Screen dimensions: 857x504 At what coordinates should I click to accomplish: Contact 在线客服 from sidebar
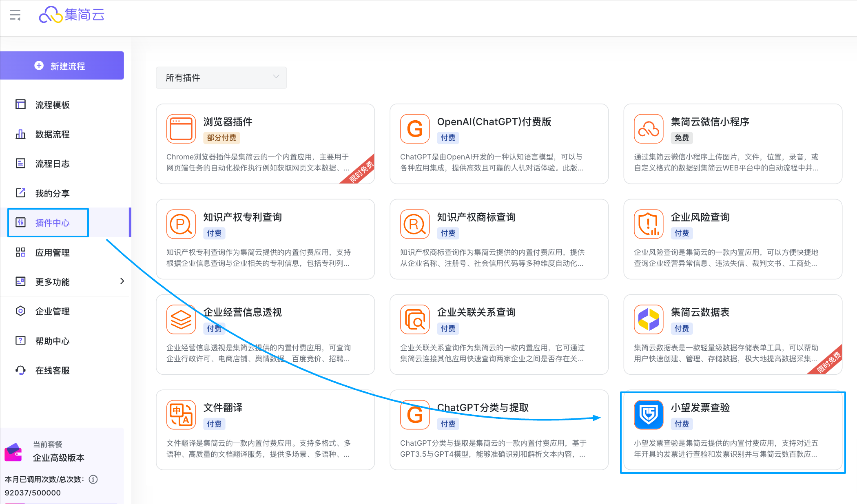(65, 370)
